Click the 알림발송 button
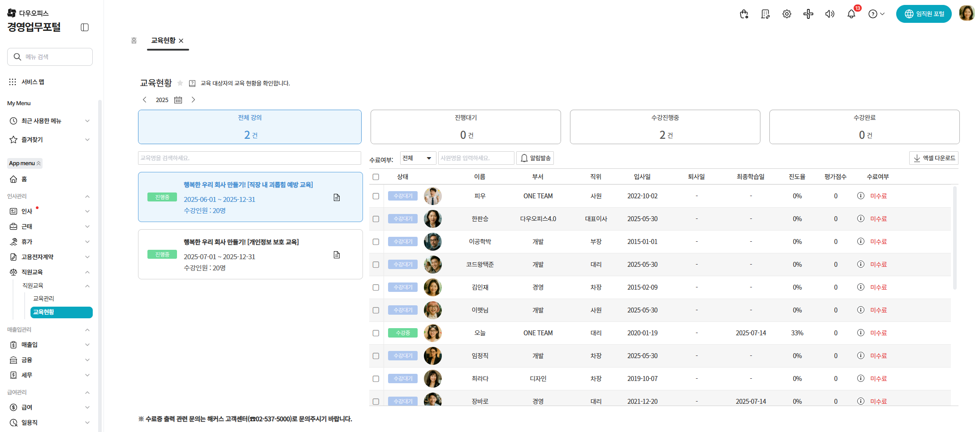The height and width of the screenshot is (432, 980). (535, 158)
